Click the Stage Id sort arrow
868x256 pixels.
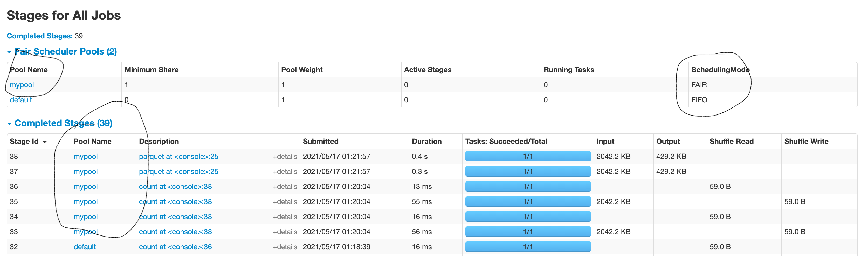pyautogui.click(x=45, y=142)
